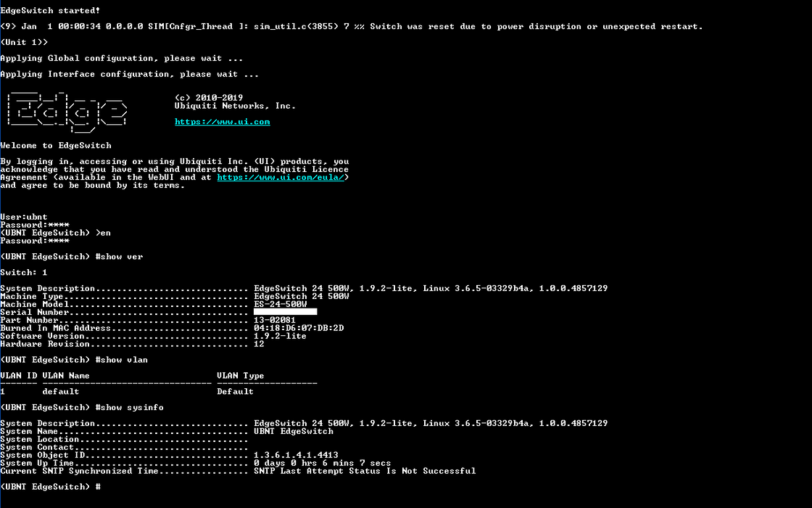This screenshot has width=812, height=508.
Task: Select the redacted Serial Number white box
Action: point(285,312)
